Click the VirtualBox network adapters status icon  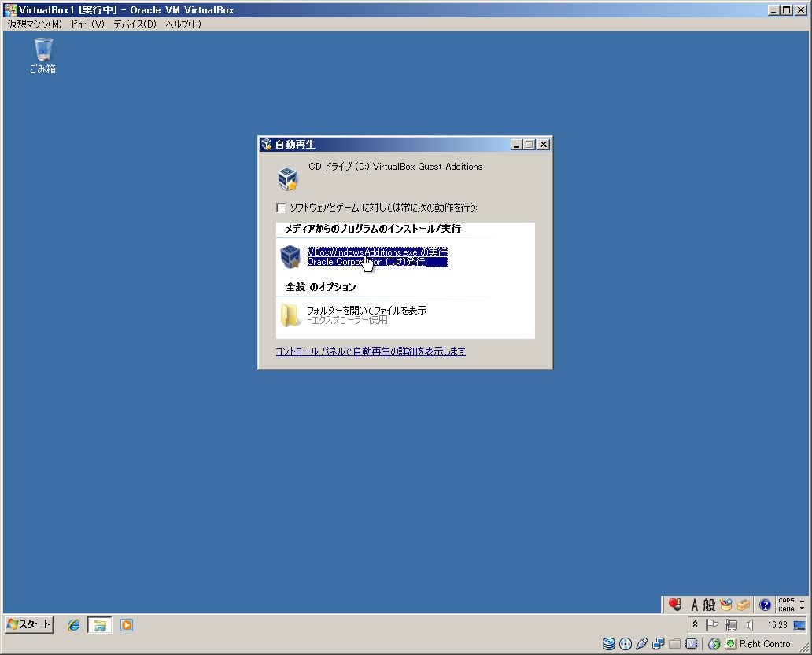tap(659, 644)
